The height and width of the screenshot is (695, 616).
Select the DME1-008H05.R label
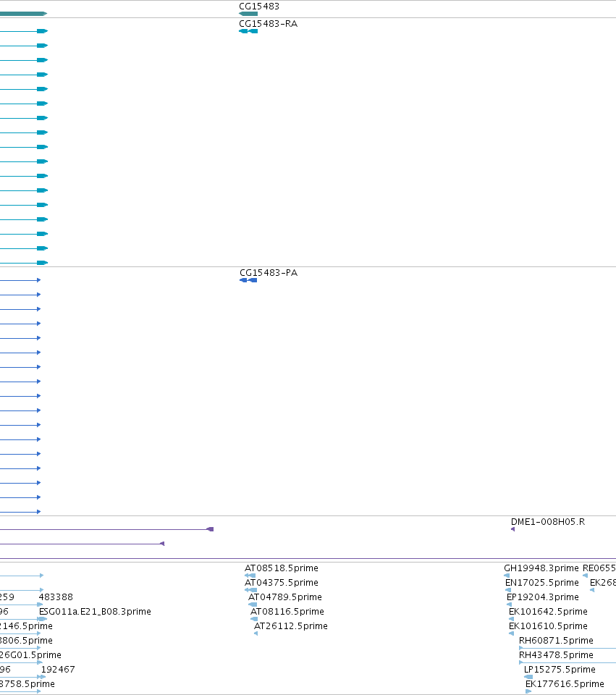click(548, 522)
